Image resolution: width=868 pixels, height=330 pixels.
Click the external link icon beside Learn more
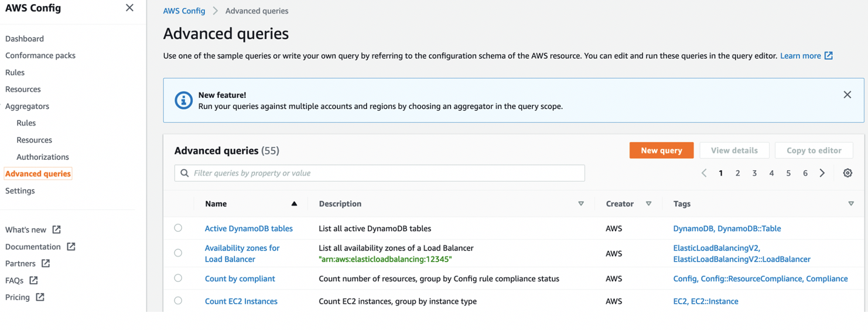tap(829, 56)
